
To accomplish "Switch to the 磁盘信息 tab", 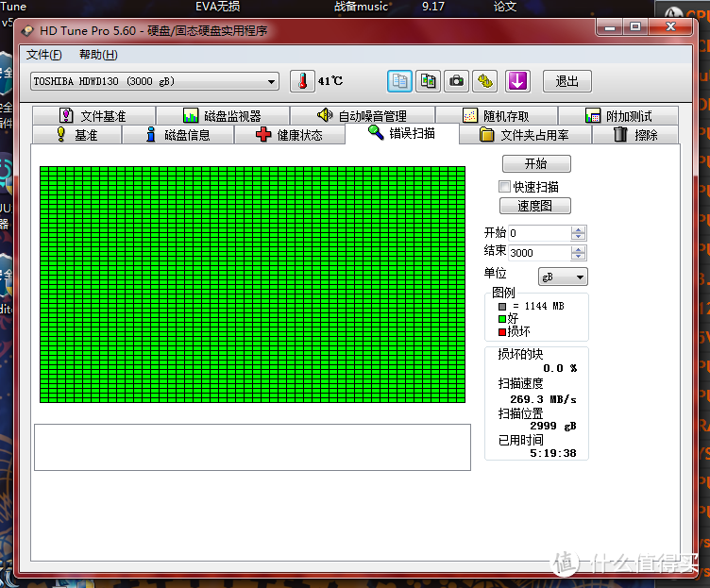I will coord(177,135).
